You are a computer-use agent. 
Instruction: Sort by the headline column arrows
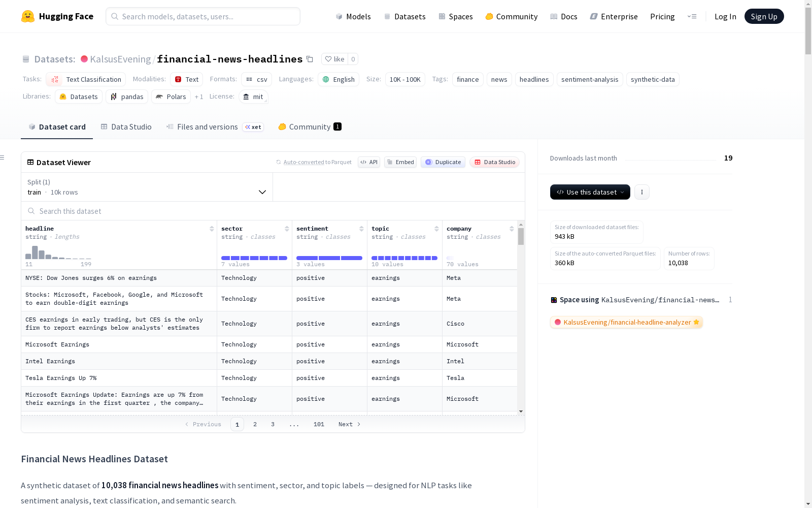point(212,229)
